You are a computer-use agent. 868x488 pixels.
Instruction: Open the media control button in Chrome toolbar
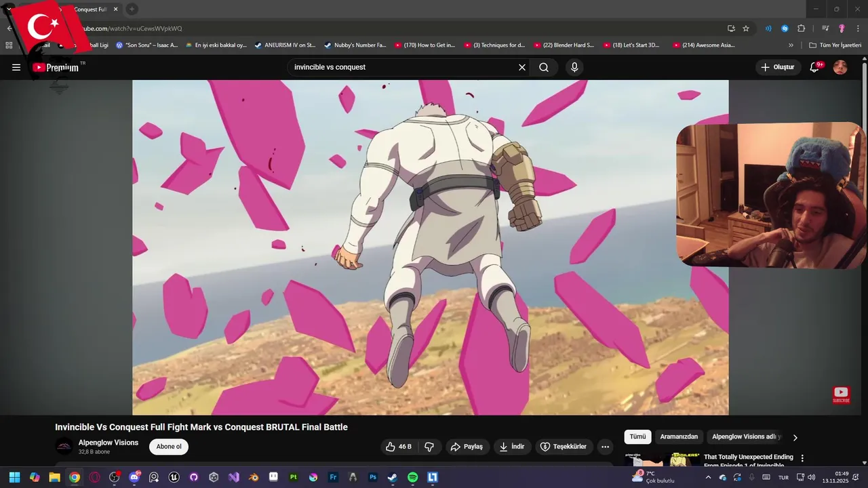point(825,28)
